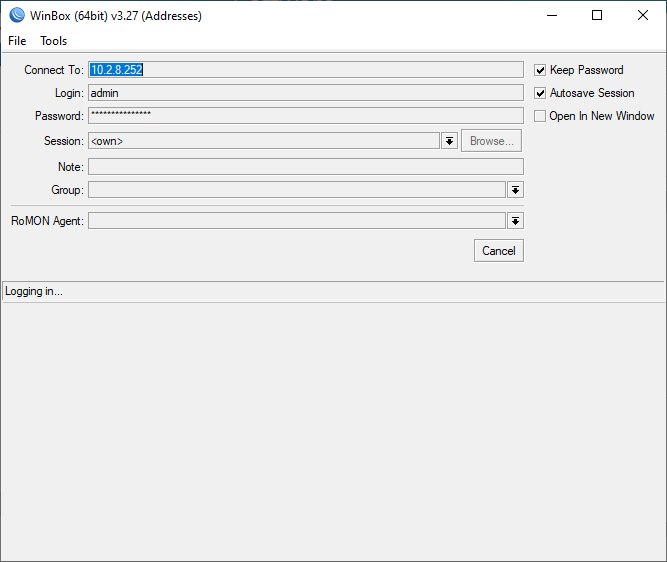Expand the RoMON Agent dropdown arrow

[x=515, y=221]
